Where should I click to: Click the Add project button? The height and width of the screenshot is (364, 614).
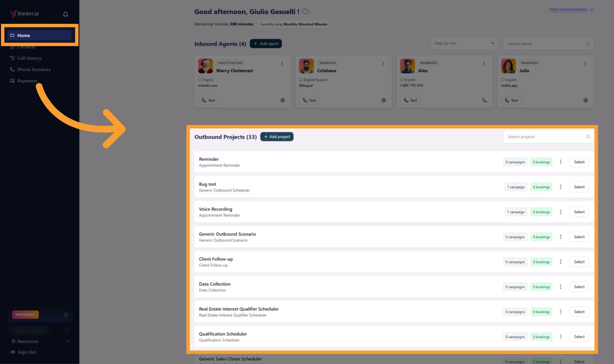coord(277,137)
